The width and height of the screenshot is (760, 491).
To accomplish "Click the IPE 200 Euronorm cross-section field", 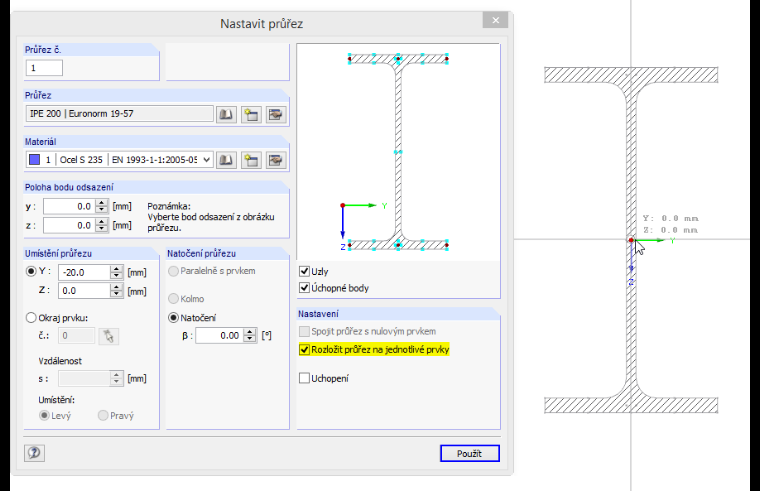I will 119,114.
